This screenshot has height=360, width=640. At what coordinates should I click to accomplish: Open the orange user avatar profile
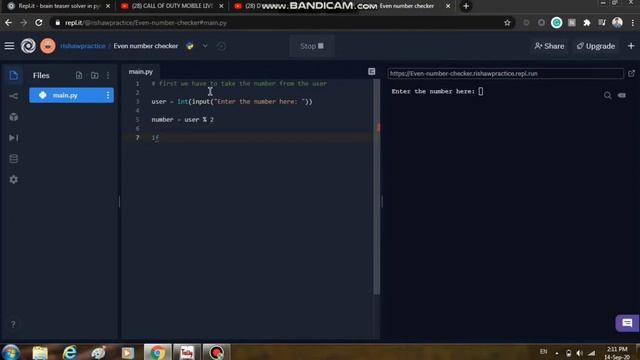pyautogui.click(x=48, y=46)
